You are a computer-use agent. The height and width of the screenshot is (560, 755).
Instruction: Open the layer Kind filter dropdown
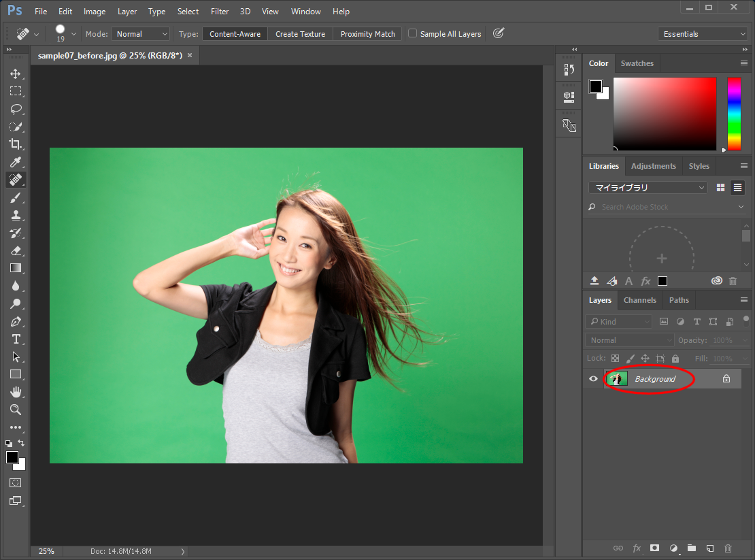[619, 321]
